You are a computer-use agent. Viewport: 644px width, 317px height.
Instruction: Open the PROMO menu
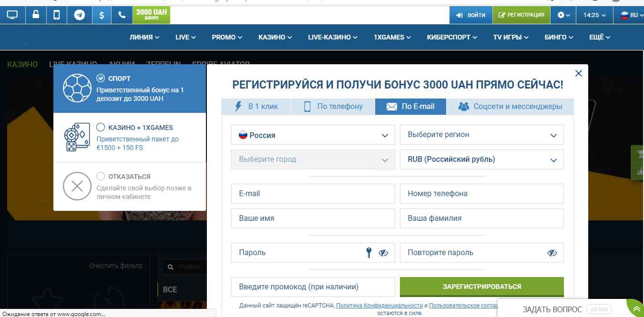[x=227, y=37]
